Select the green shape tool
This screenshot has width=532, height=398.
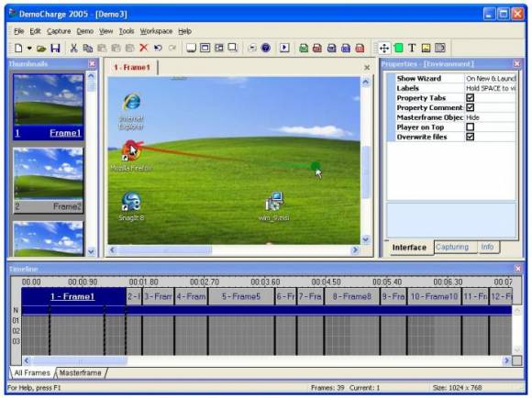tap(399, 49)
